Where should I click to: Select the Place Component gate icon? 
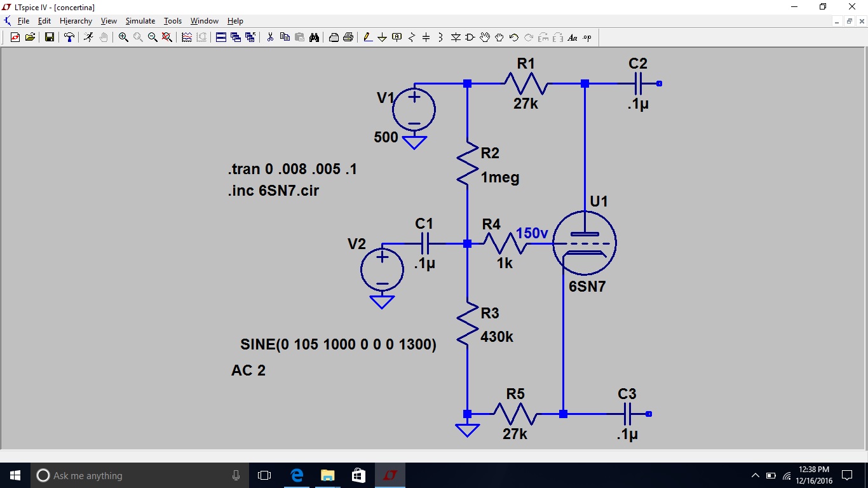point(470,37)
